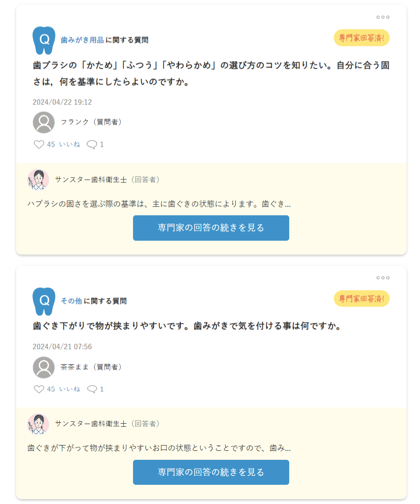Click the サンスター歯科衛生士 avatar in the first answer

[x=38, y=179]
